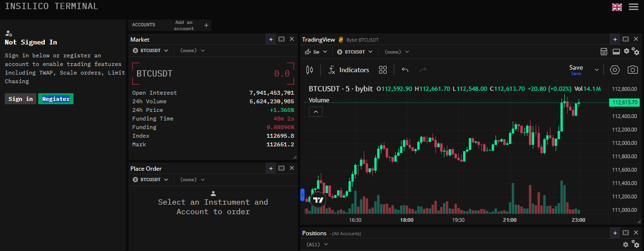The height and width of the screenshot is (251, 644).
Task: Expand the blue left-edge drawing toolbar handle
Action: point(302,195)
